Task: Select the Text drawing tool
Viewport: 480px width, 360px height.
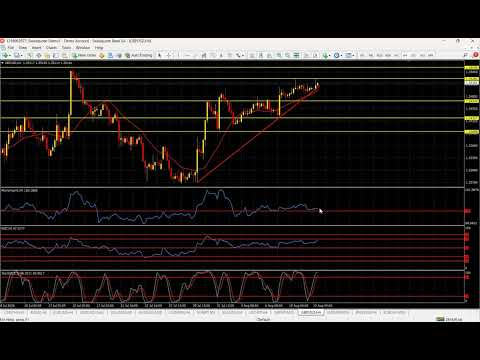Action: click(x=221, y=55)
